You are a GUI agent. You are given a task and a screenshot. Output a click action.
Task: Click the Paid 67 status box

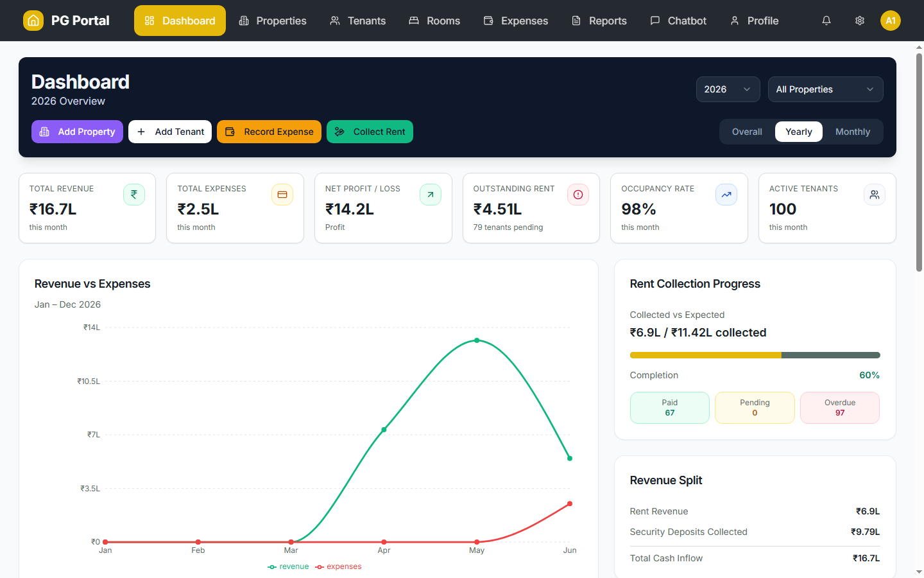point(670,408)
